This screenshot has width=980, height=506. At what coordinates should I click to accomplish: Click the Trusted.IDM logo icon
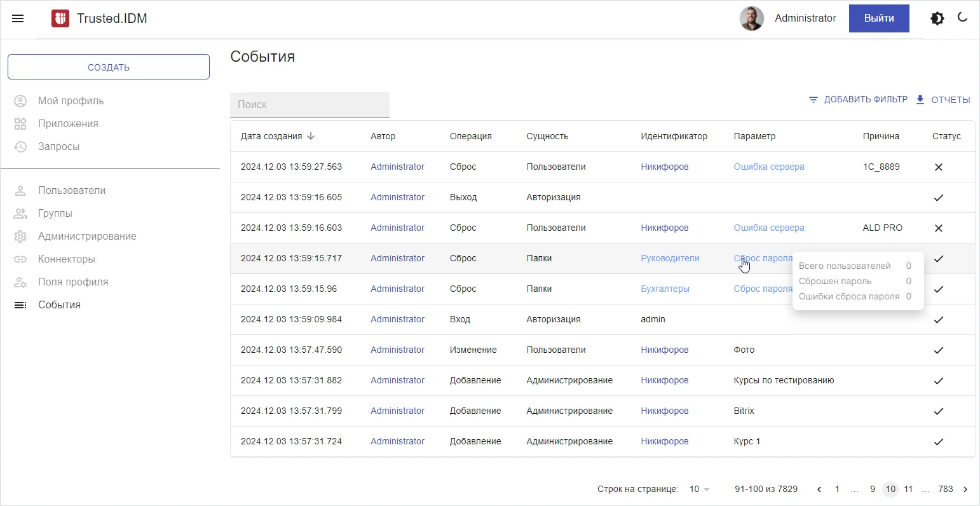click(60, 18)
